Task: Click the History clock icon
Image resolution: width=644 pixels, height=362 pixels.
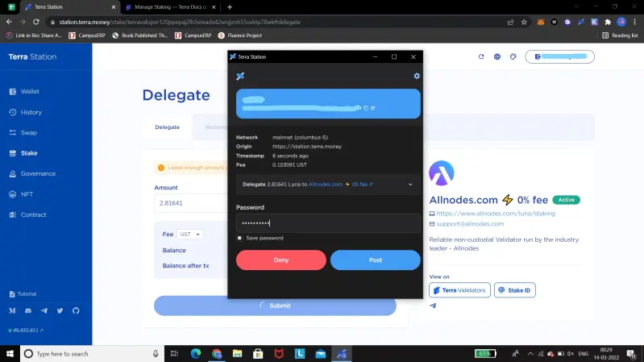Action: click(x=13, y=112)
